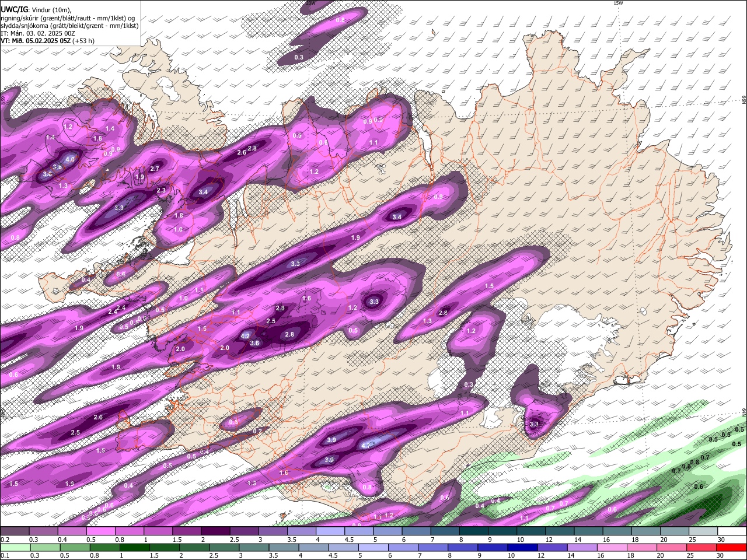Pick the snow-scale swatch between 4 and 4.5

point(330,531)
